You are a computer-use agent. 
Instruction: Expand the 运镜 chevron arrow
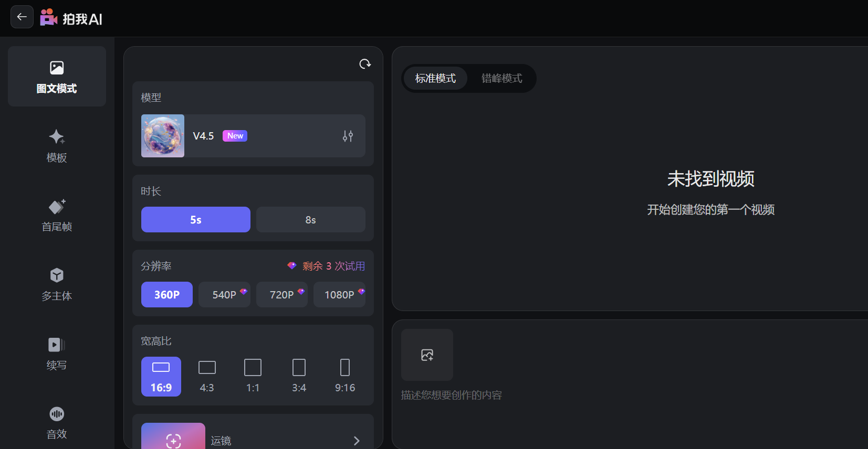click(357, 441)
